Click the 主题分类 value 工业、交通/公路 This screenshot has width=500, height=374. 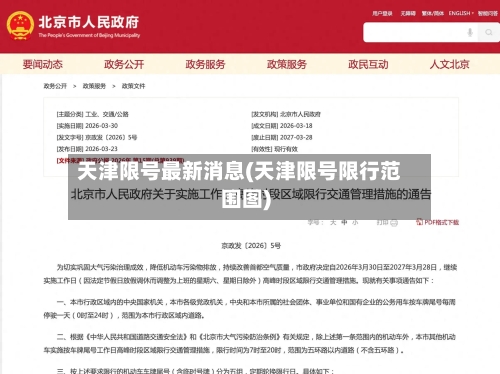coord(107,114)
